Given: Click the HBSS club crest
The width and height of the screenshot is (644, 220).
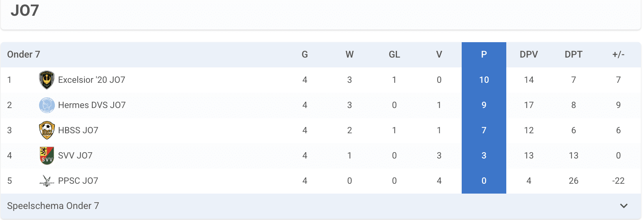Looking at the screenshot, I should pyautogui.click(x=47, y=130).
